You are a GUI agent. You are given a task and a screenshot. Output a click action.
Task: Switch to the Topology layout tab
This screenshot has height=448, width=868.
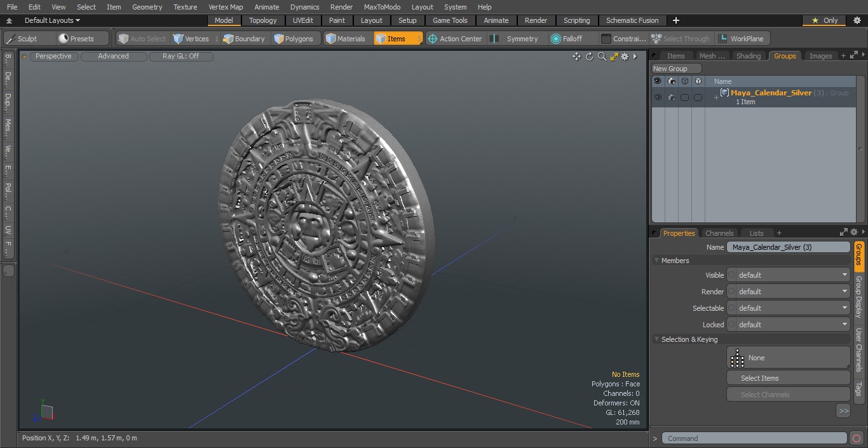[x=263, y=20]
